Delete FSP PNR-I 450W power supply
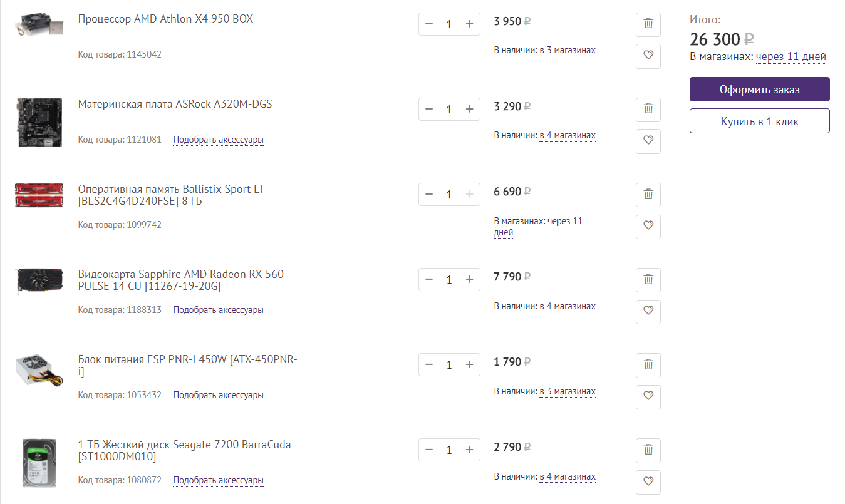Screen dimensions: 845x504 coord(648,364)
